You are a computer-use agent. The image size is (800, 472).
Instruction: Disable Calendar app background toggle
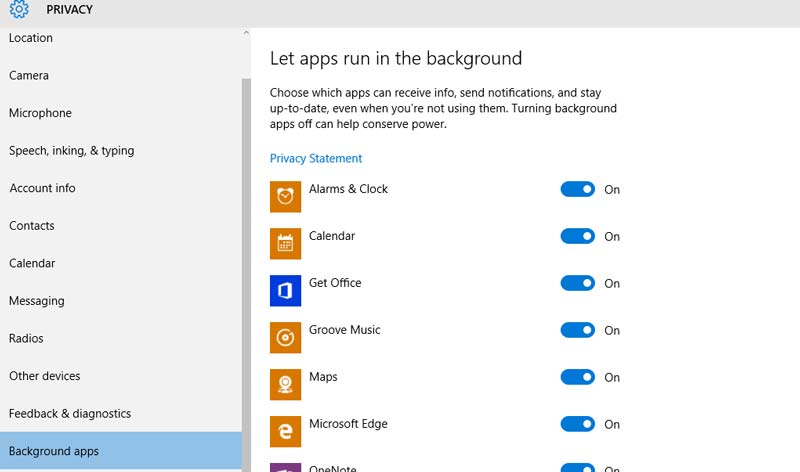[x=578, y=236]
